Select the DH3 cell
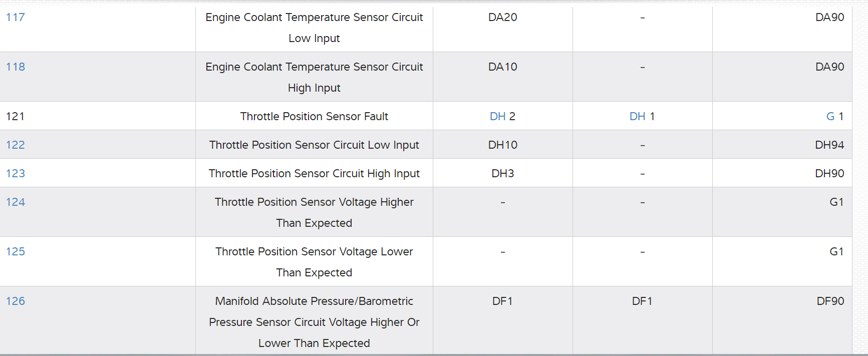This screenshot has height=356, width=868. [502, 174]
